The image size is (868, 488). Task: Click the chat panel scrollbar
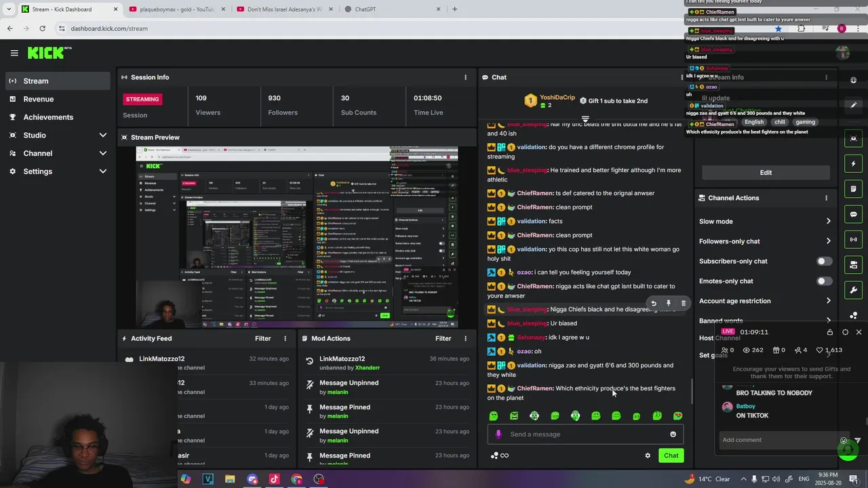click(692, 390)
